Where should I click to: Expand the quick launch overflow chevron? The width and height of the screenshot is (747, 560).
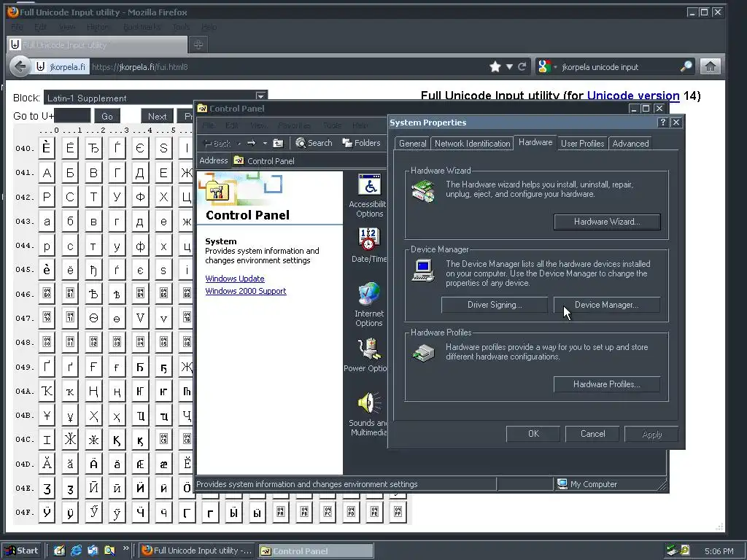(x=125, y=548)
